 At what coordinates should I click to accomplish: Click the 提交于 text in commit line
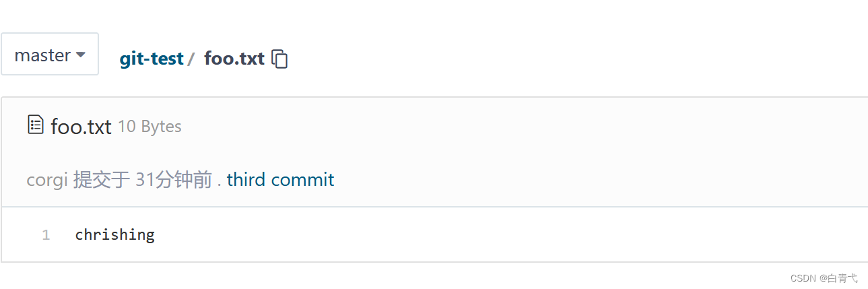point(102,180)
